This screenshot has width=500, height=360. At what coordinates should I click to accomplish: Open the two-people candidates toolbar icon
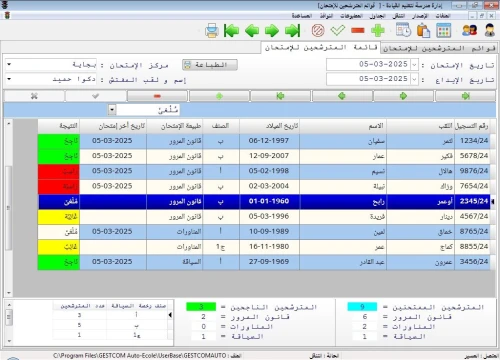coord(469,30)
